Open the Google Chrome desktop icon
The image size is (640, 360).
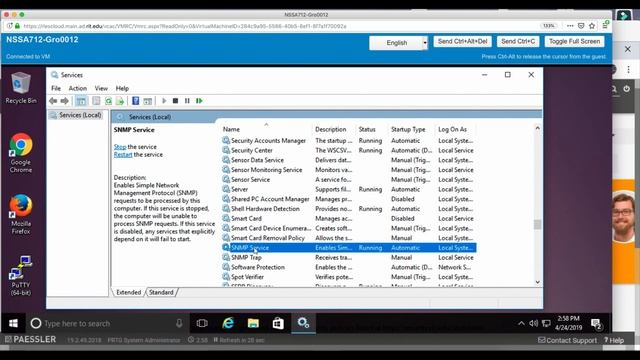pos(21,153)
